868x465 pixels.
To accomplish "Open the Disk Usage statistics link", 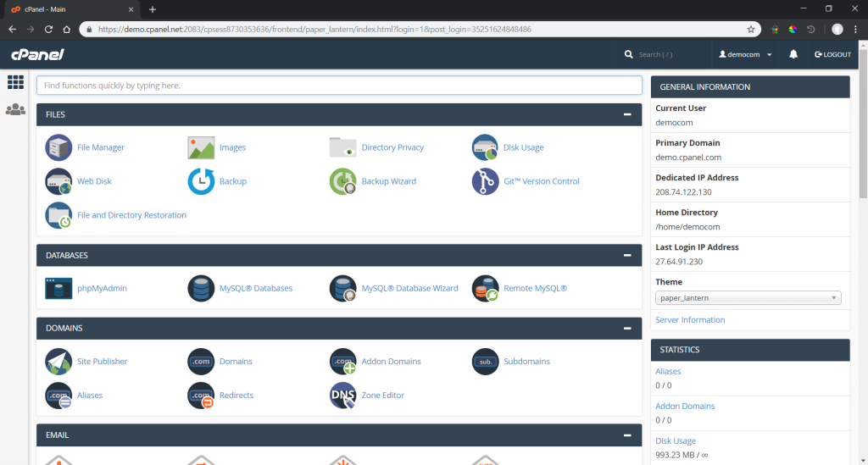I will (676, 441).
